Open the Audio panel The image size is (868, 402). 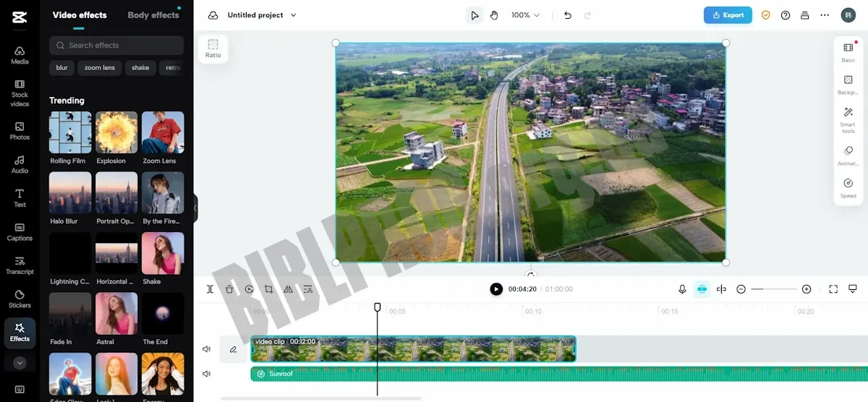tap(20, 165)
